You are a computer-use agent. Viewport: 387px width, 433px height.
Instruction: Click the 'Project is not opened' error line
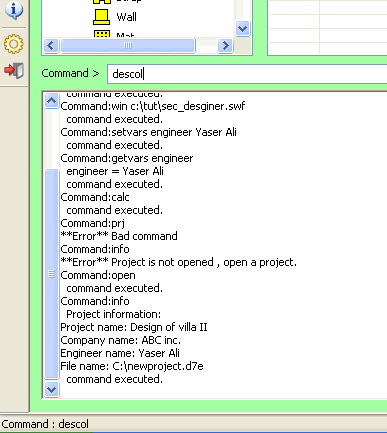178,262
